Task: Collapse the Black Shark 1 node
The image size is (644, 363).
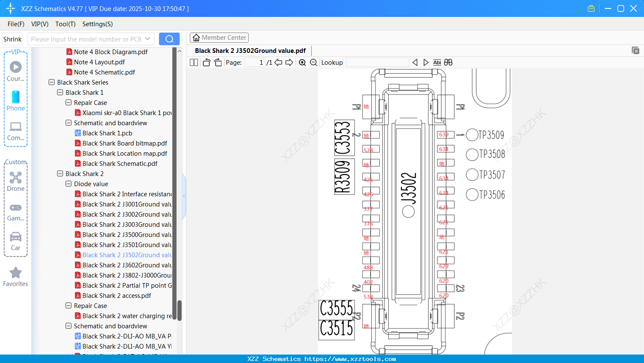Action: 60,92
